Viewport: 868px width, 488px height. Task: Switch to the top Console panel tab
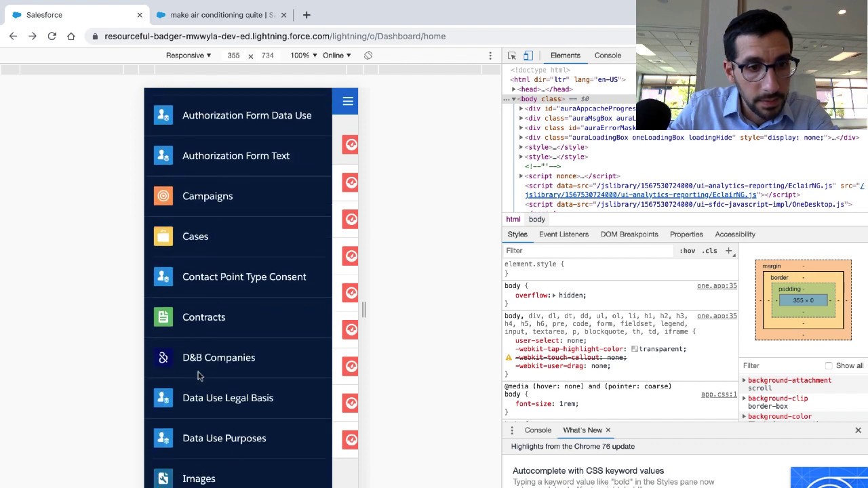[608, 56]
